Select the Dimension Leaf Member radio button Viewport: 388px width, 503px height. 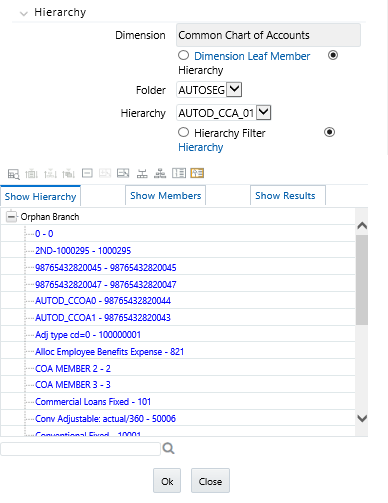click(x=183, y=55)
